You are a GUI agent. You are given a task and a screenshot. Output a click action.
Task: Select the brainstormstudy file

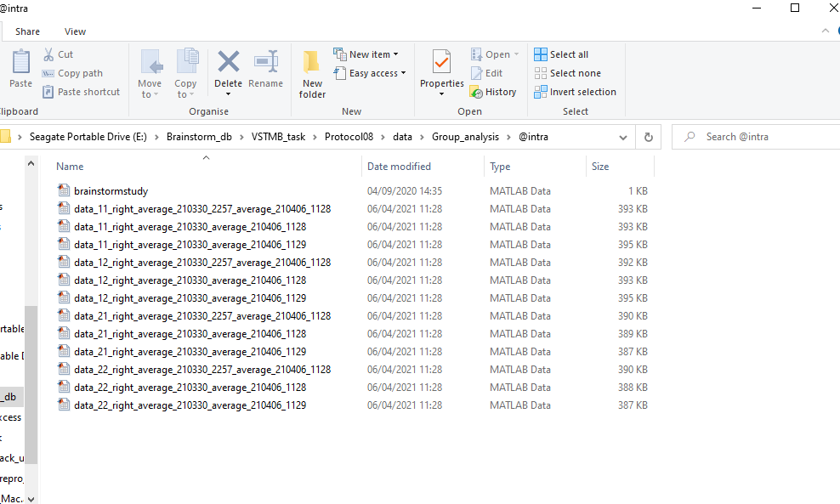click(x=111, y=191)
